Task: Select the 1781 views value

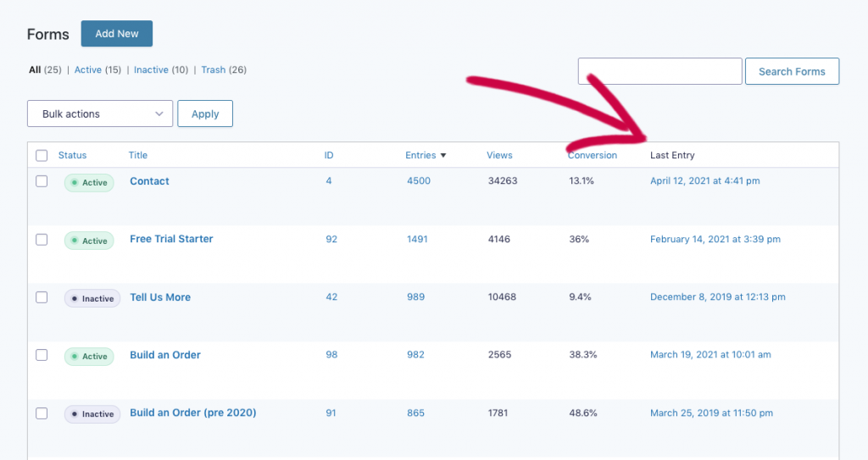Action: tap(498, 413)
